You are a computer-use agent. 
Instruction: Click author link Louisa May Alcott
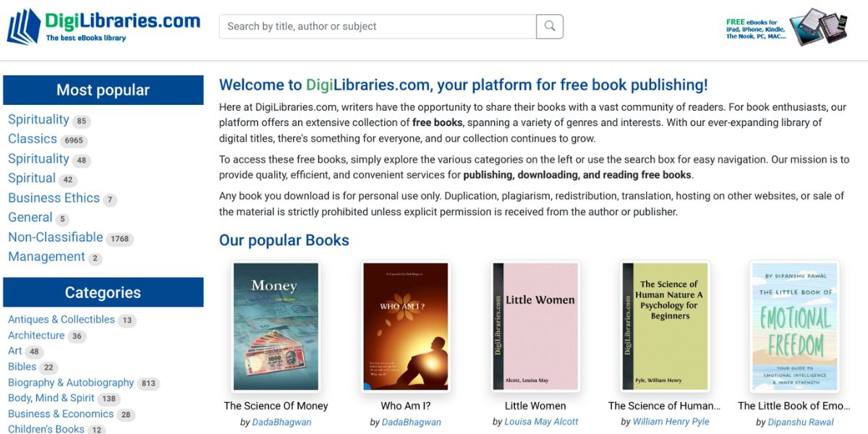click(541, 421)
